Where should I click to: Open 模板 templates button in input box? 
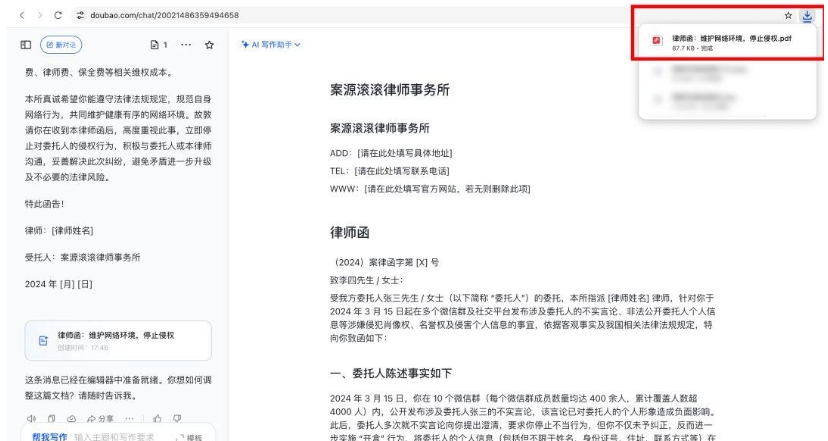point(190,437)
